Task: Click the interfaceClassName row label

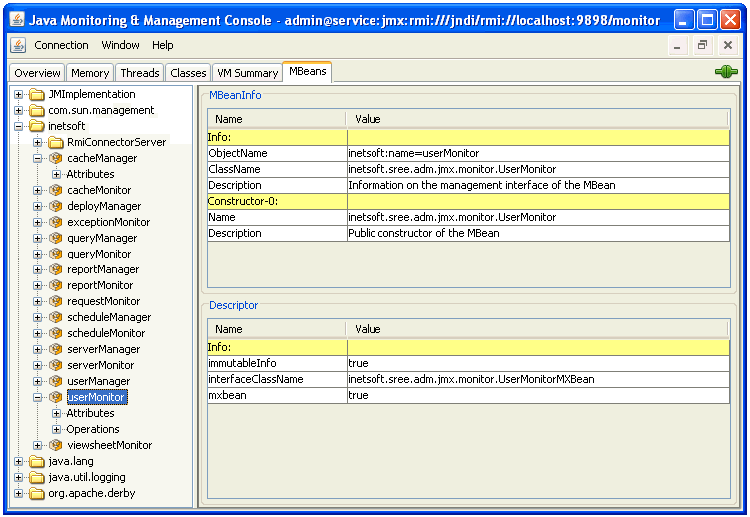Action: 277,379
